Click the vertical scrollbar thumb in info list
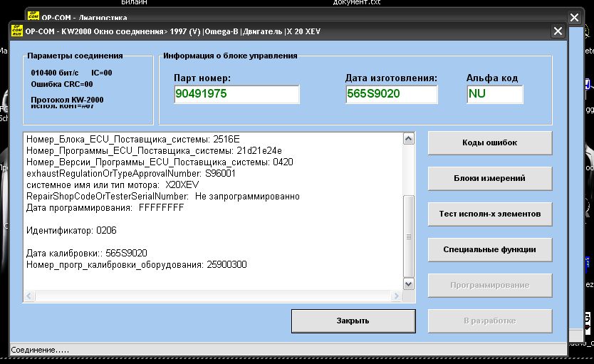Screen dimensions: 594x364 (x=408, y=236)
